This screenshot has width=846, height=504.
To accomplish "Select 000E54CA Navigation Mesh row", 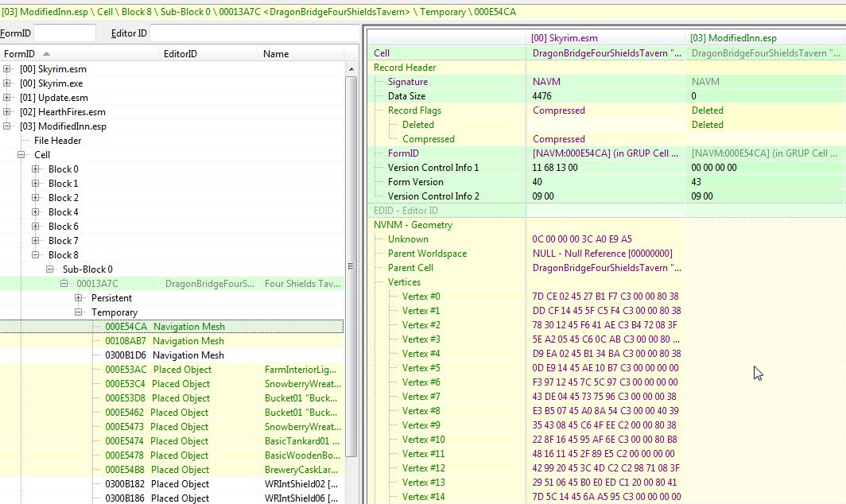I will (x=172, y=327).
